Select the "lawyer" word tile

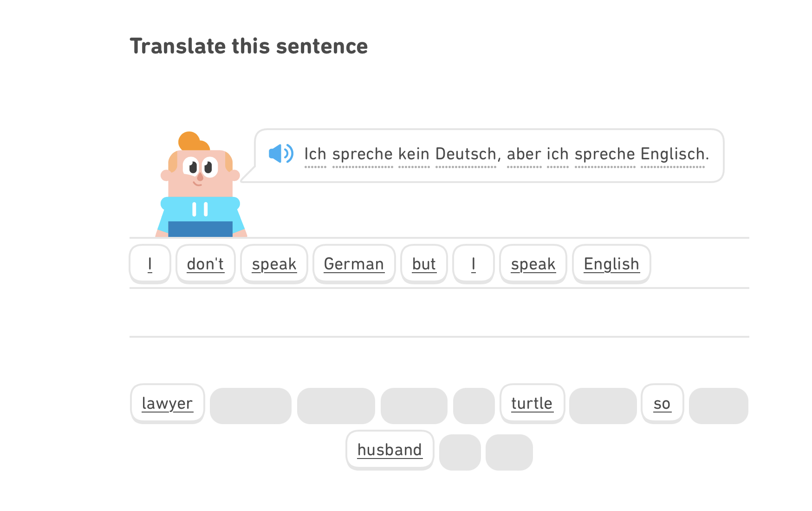(x=167, y=403)
